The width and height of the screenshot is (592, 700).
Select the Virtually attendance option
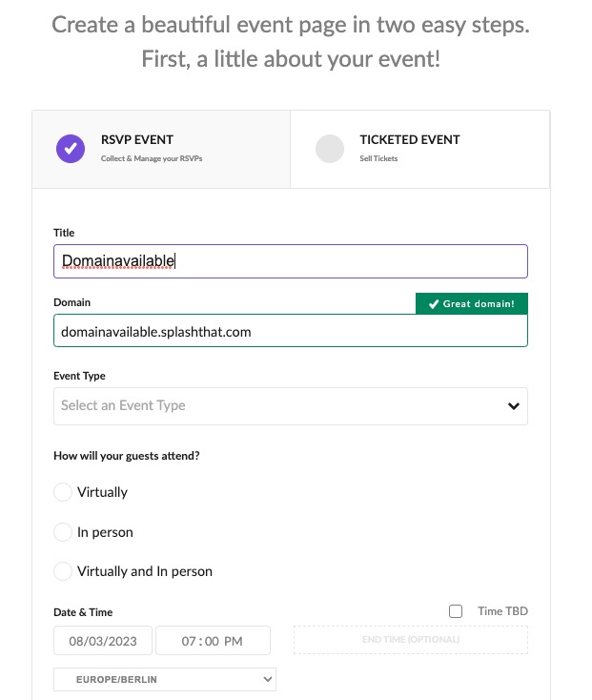[63, 492]
